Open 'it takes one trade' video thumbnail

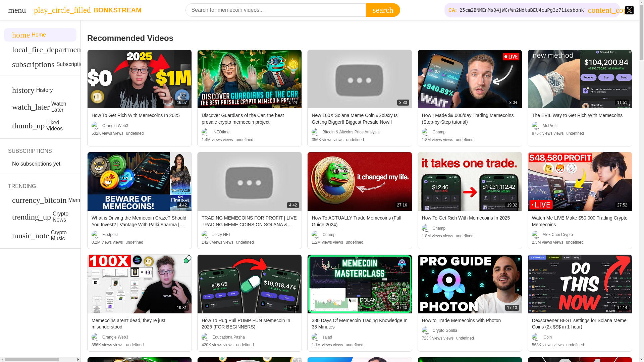tap(470, 181)
